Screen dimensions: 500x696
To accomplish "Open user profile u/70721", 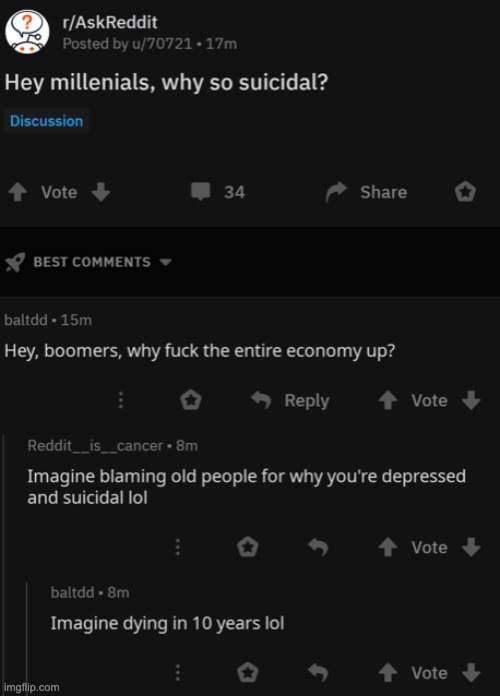I will [x=161, y=44].
